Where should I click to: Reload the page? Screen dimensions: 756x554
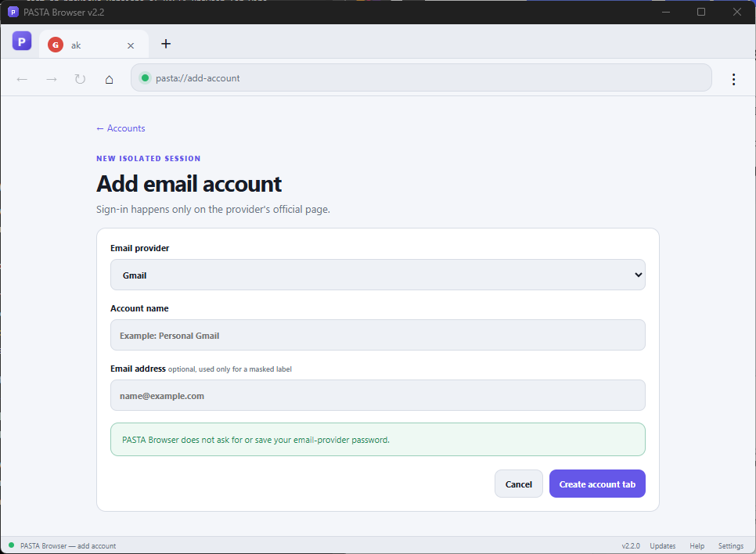(80, 78)
